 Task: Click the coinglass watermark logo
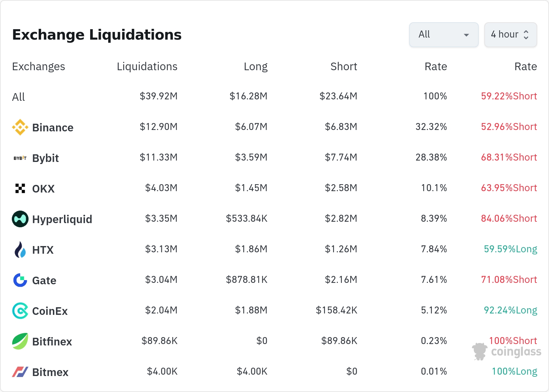507,352
